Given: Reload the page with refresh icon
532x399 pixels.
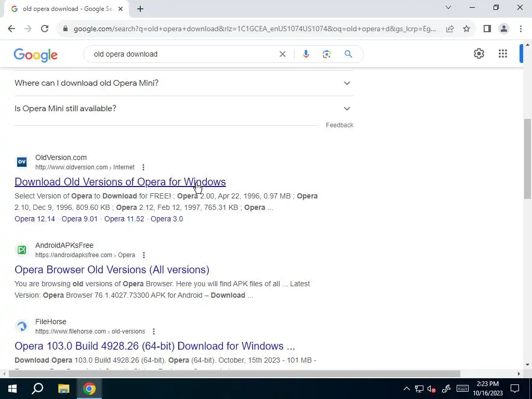Looking at the screenshot, I should [45, 29].
